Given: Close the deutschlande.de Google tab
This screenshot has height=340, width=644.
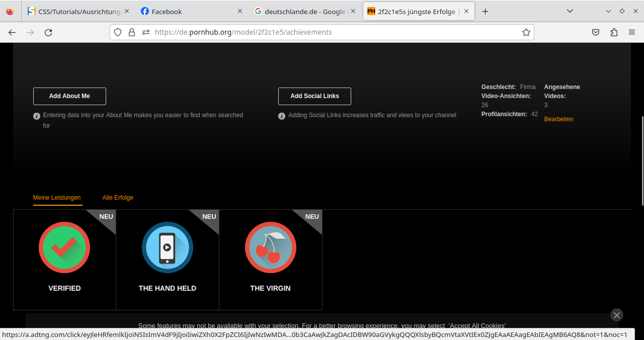Looking at the screenshot, I should pyautogui.click(x=353, y=11).
